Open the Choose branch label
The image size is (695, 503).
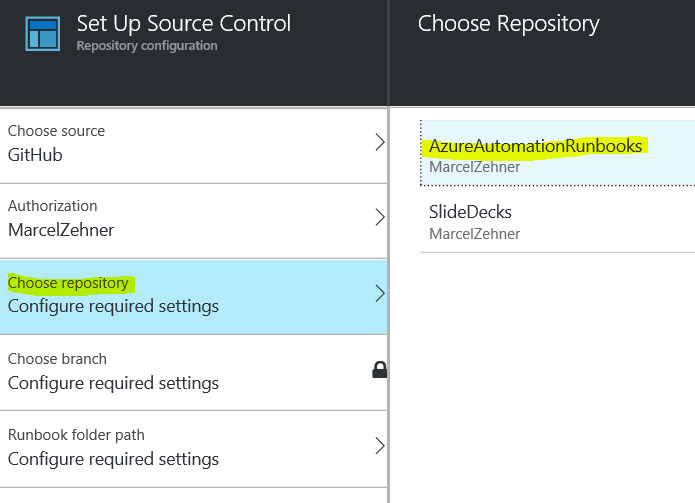(57, 359)
